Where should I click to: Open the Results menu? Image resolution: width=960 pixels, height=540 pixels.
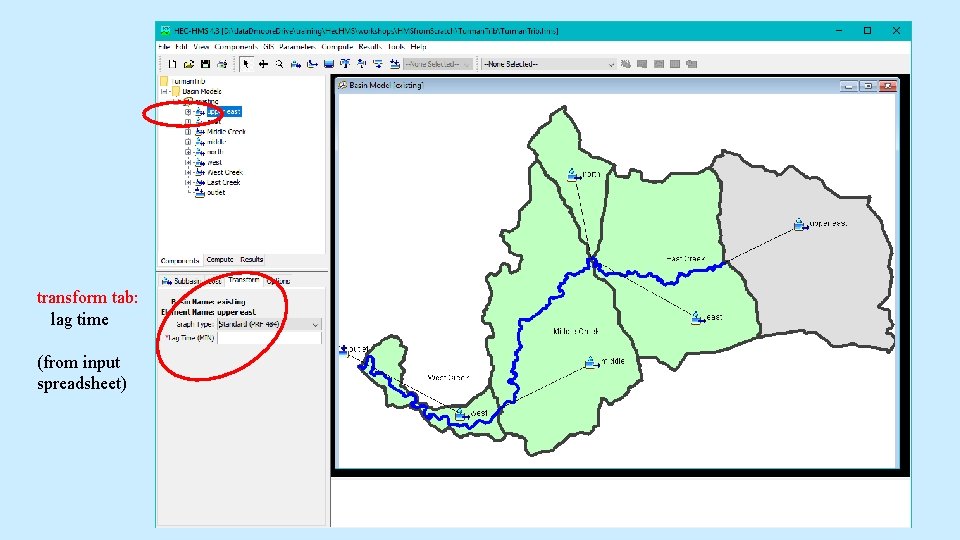[x=370, y=47]
